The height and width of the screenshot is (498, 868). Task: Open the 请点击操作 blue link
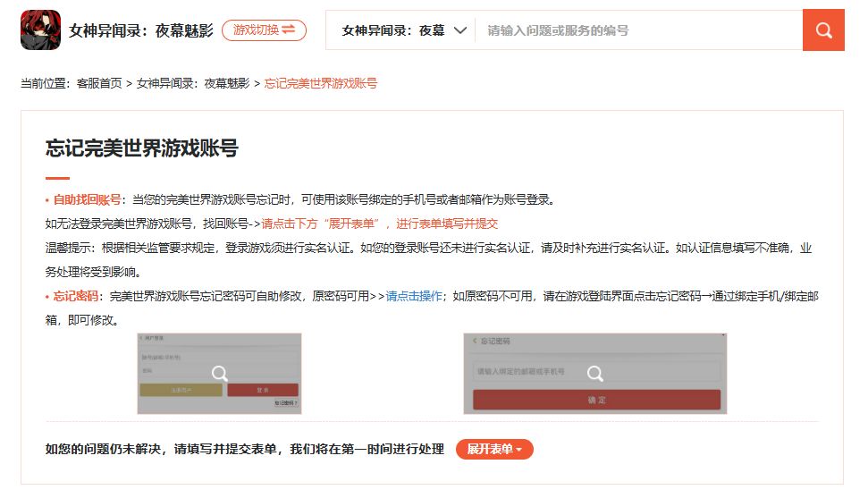pos(414,296)
